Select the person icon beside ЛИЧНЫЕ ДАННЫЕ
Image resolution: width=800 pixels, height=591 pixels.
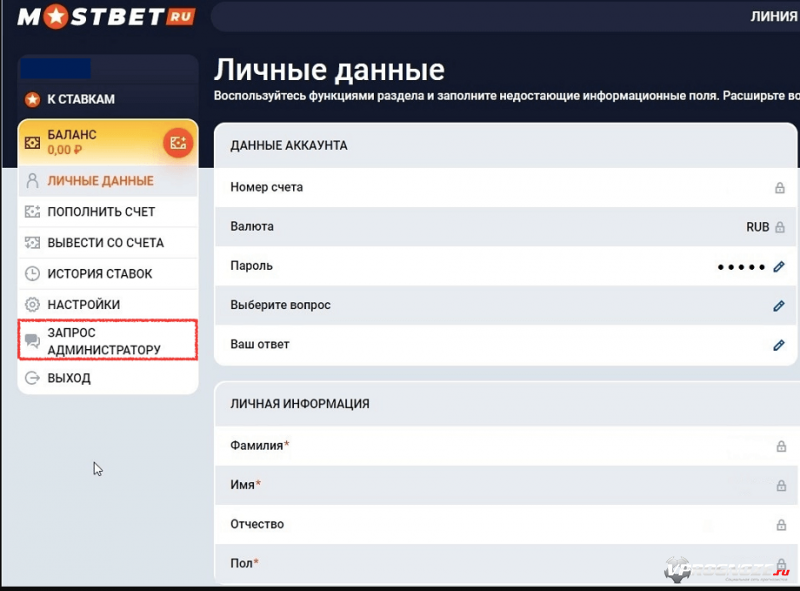click(x=31, y=180)
